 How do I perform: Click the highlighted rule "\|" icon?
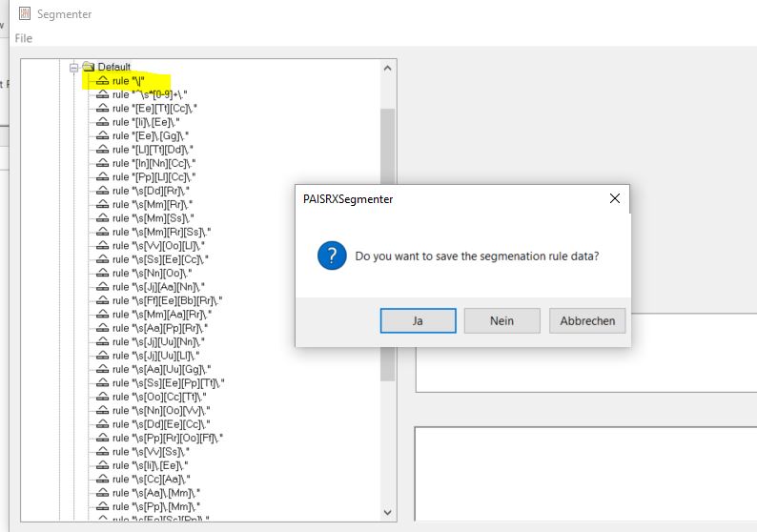coord(103,81)
